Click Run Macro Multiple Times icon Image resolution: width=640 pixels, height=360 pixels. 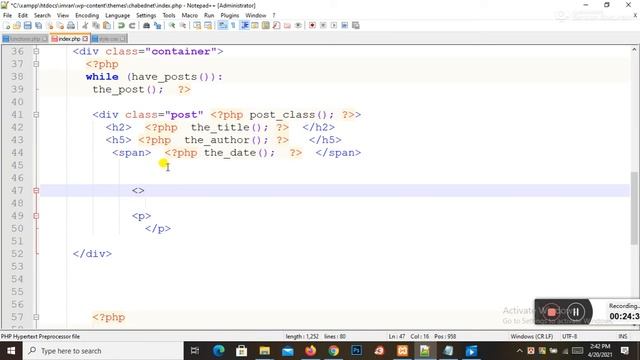tap(344, 25)
